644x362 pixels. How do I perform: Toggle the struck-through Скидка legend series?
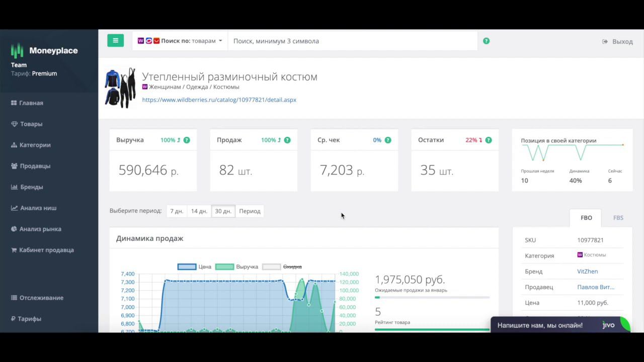tap(282, 266)
